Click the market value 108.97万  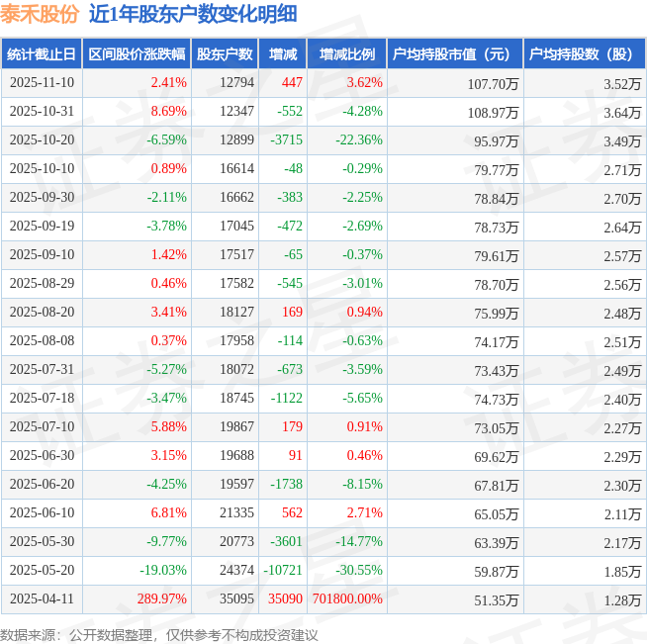point(493,113)
